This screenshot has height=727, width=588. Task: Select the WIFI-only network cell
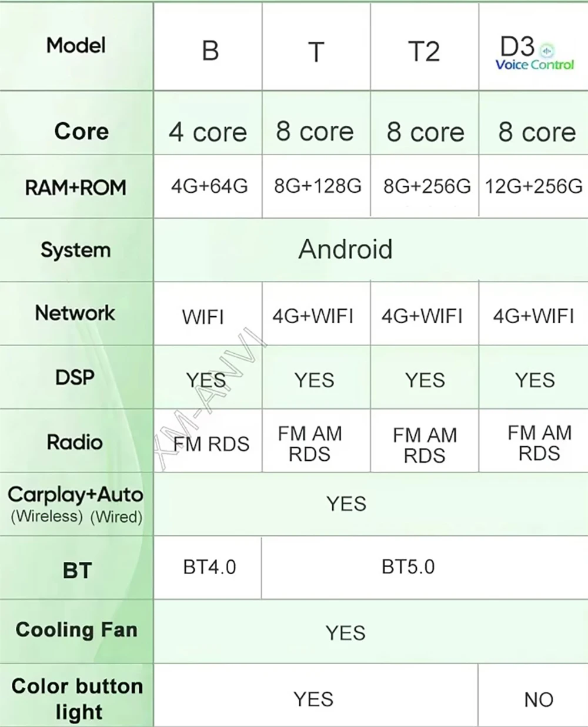pyautogui.click(x=203, y=317)
